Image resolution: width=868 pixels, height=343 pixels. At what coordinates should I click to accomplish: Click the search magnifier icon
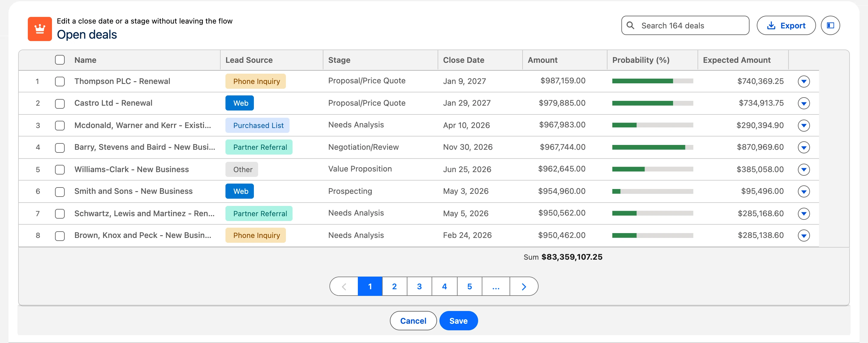tap(630, 26)
